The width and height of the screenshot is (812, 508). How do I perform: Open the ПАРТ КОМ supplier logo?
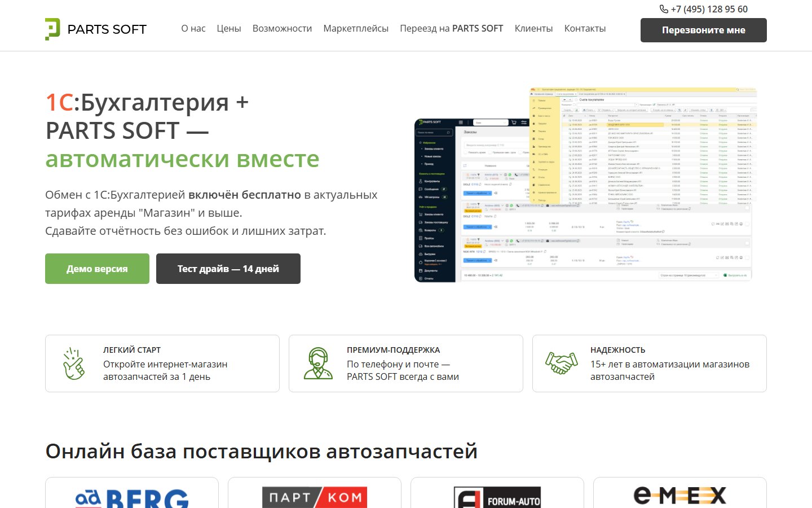(x=315, y=497)
